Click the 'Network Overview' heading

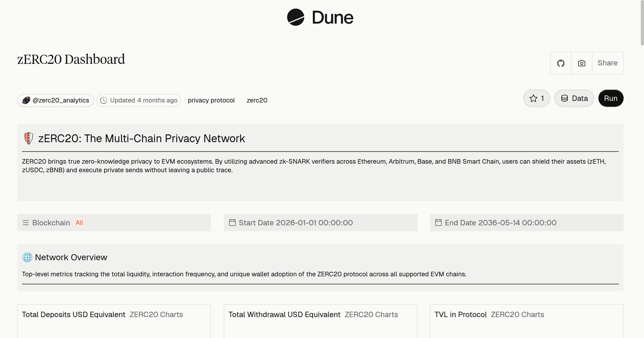[x=71, y=257]
